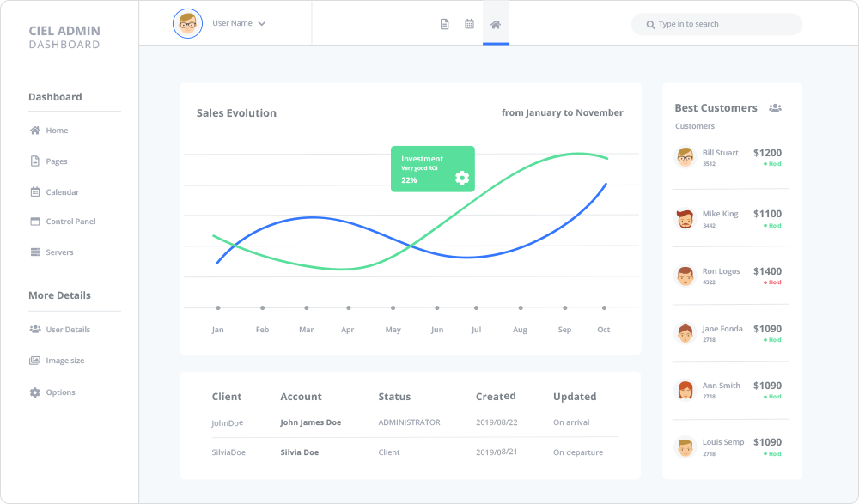The width and height of the screenshot is (859, 504).
Task: Open Options in the sidebar
Action: 60,392
